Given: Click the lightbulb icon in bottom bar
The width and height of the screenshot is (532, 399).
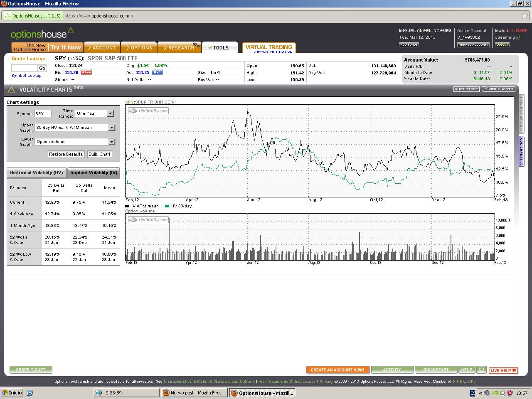Looking at the screenshot, I should 481,369.
